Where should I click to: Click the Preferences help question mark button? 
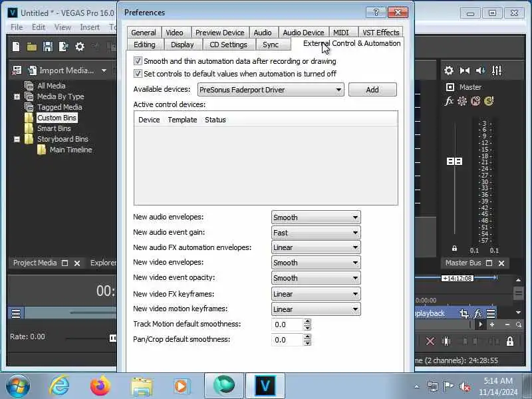click(376, 13)
